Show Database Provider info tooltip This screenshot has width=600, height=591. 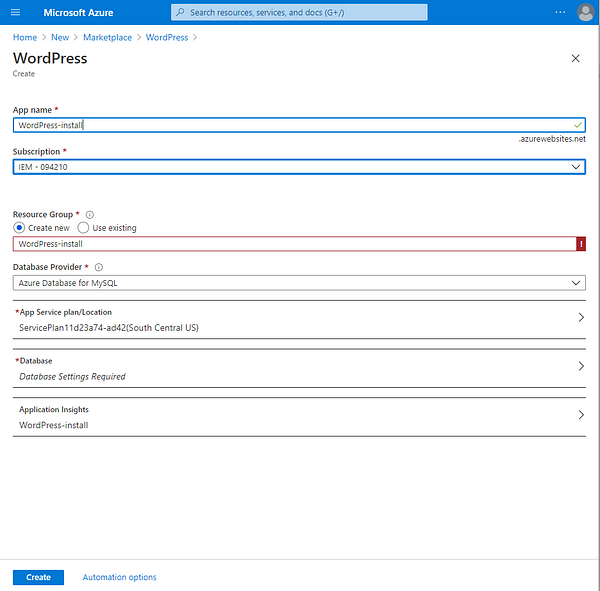click(98, 267)
